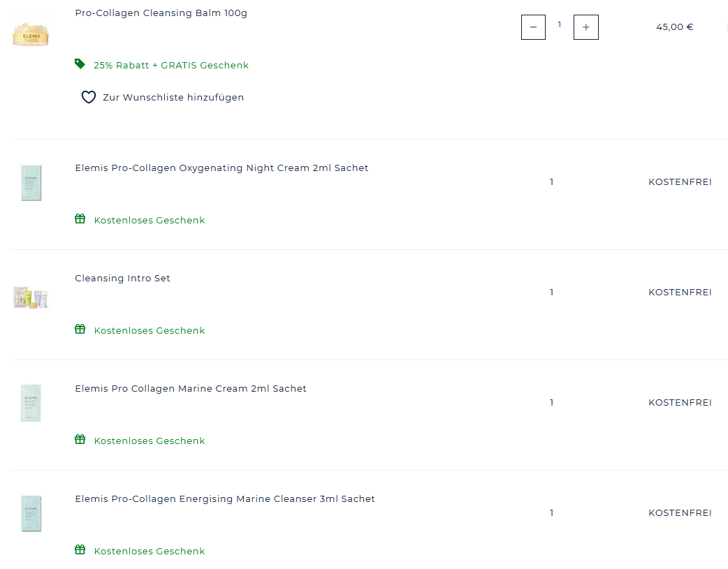Open the Pro-Collagen Cleansing Balm 100g title
Viewport: 728px width, 569px height.
pyautogui.click(x=161, y=13)
